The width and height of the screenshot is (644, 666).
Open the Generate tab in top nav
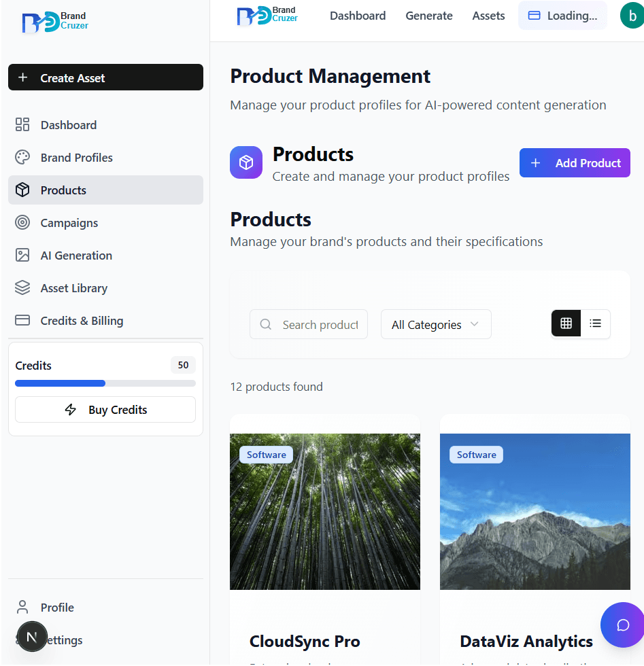428,16
